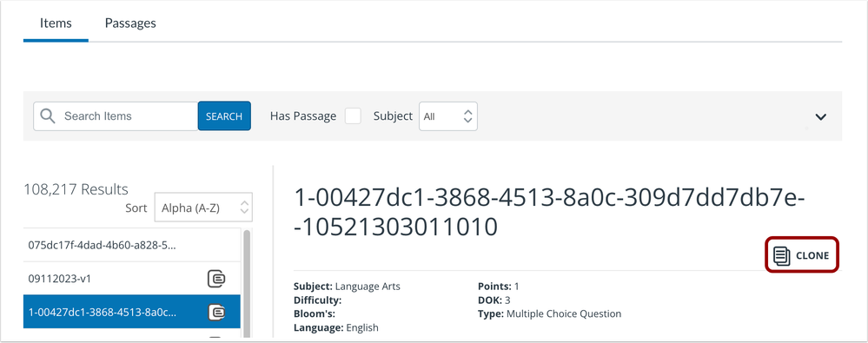The height and width of the screenshot is (343, 868).
Task: Select the Items tab
Action: (x=56, y=23)
